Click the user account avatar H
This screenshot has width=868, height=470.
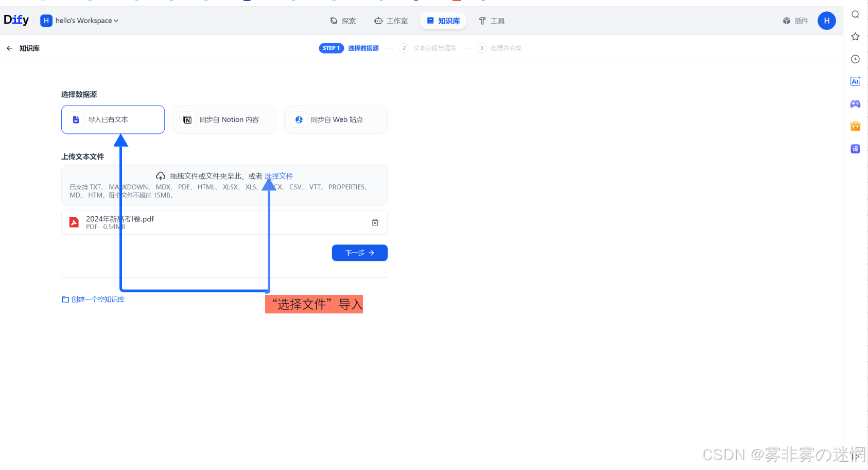point(827,21)
